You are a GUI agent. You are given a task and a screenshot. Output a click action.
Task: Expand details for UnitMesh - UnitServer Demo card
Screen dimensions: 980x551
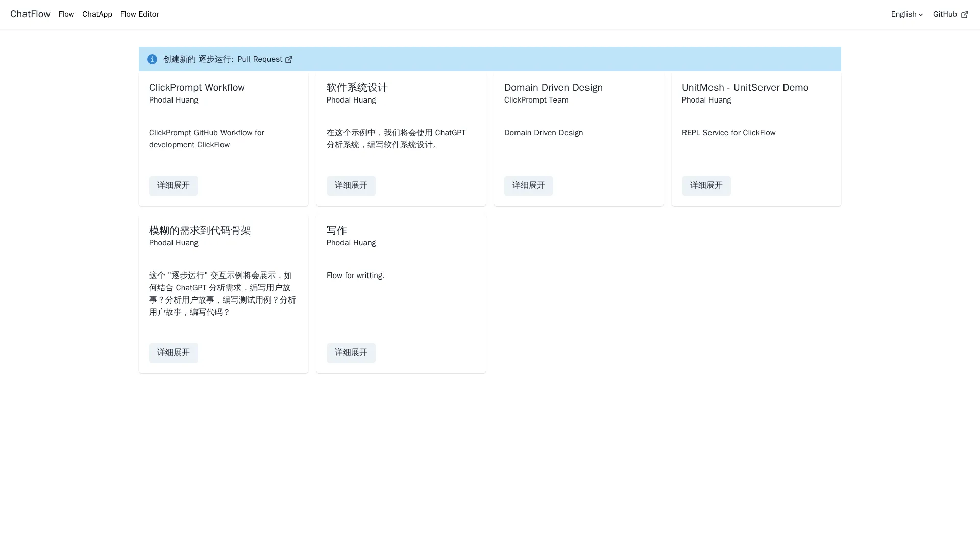pos(706,186)
